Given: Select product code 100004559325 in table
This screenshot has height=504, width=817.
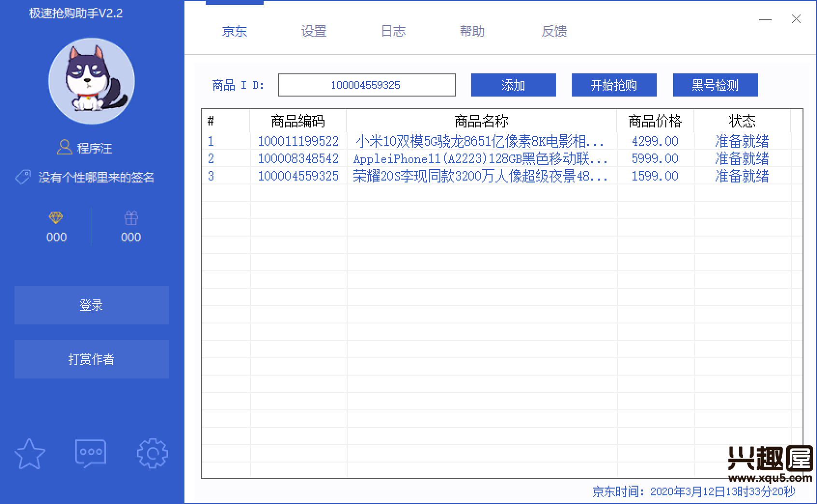Looking at the screenshot, I should (298, 176).
